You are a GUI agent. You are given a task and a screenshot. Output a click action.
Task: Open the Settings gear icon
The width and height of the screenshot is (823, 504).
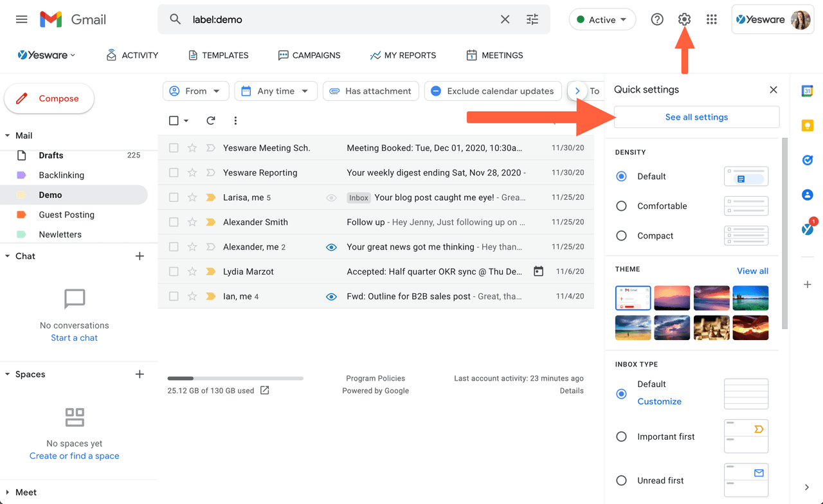(684, 19)
